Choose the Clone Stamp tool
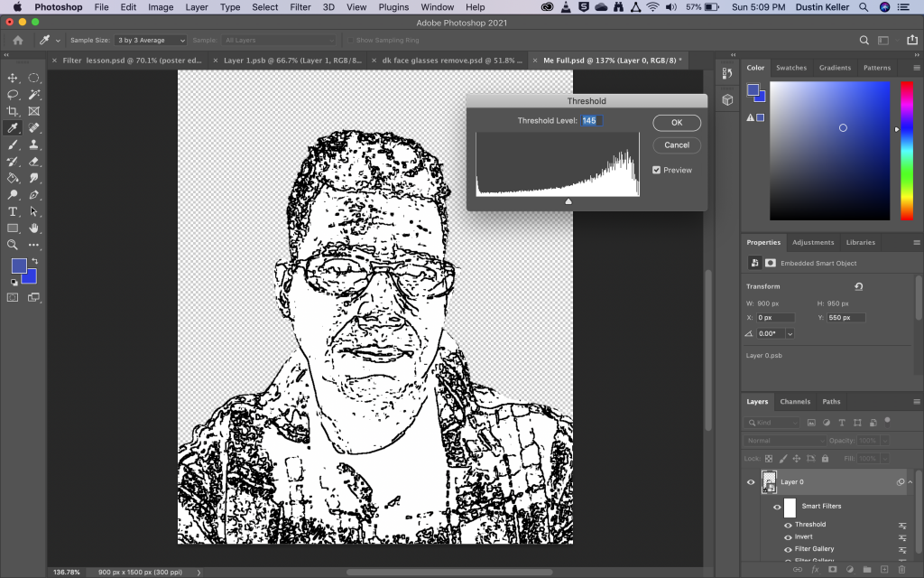924x578 pixels. 34,144
